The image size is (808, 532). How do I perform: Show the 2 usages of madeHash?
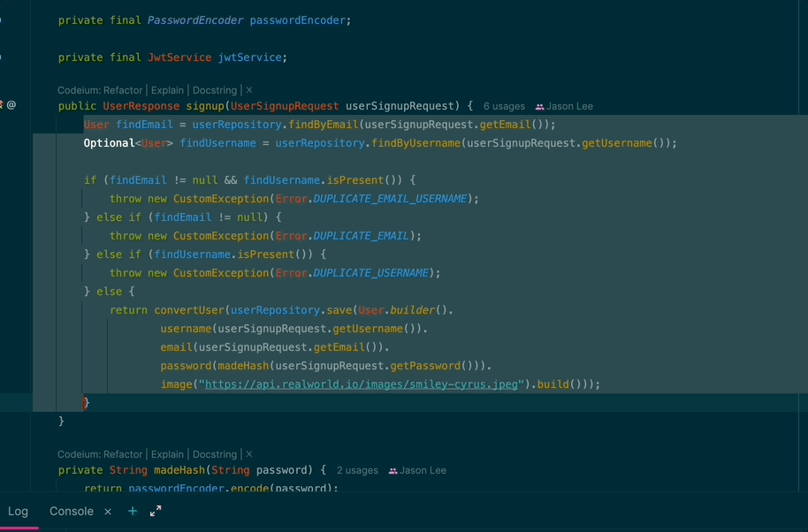point(357,470)
